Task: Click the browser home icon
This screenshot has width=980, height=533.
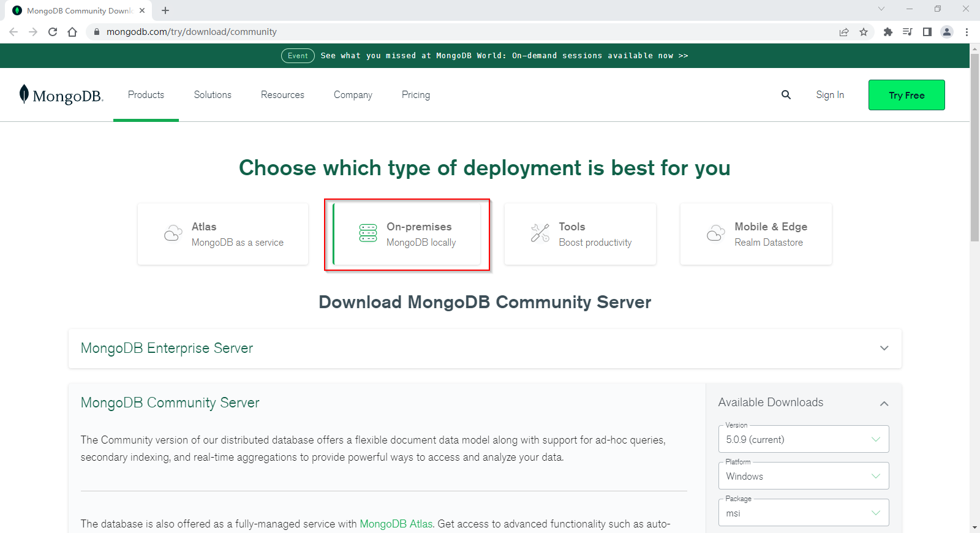Action: [x=72, y=32]
